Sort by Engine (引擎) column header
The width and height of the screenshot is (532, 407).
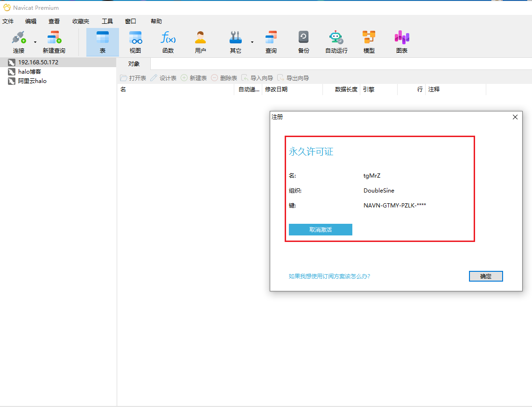coord(378,90)
